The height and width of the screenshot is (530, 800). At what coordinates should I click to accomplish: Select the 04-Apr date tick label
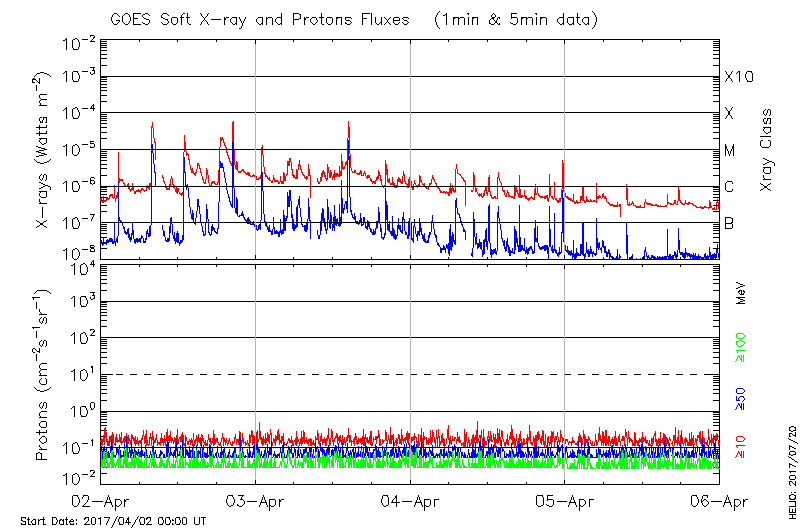(x=410, y=501)
